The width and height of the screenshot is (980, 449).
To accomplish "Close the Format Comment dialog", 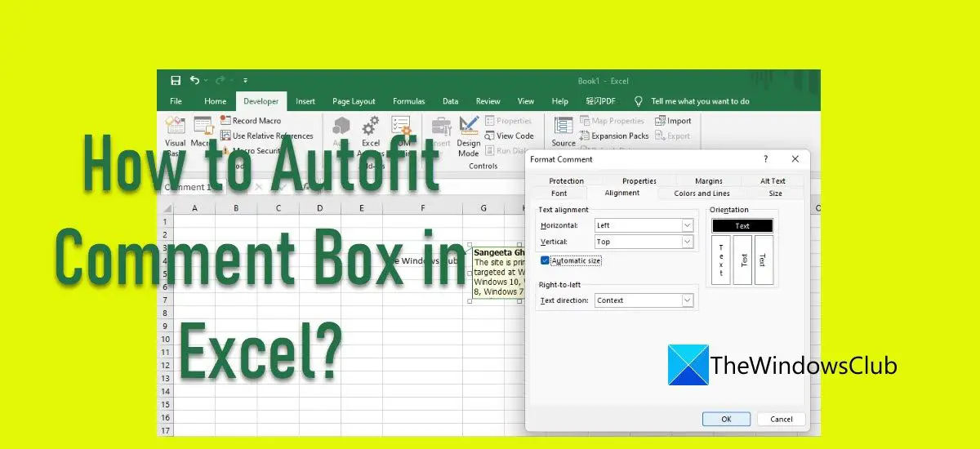I will coord(795,159).
